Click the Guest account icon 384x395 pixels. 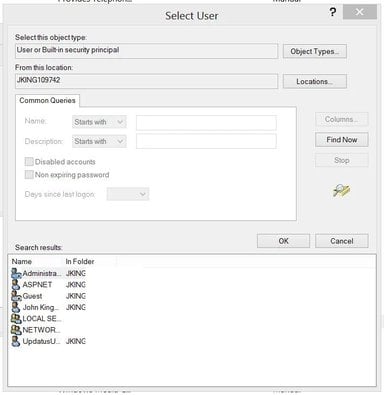click(x=16, y=296)
